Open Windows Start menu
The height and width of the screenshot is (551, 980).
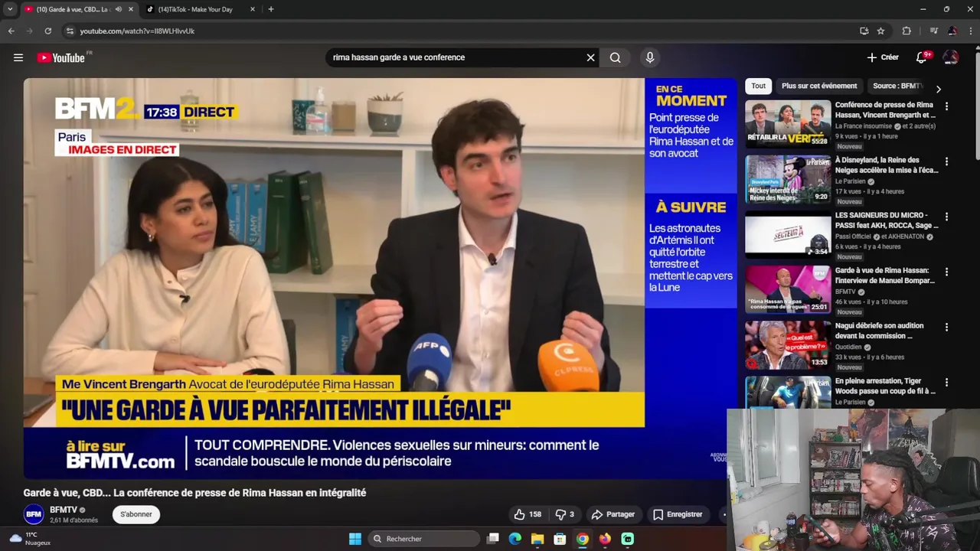[x=355, y=539]
